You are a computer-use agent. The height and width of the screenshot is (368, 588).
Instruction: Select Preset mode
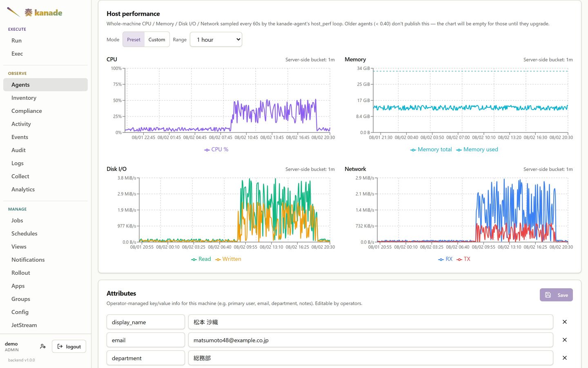[134, 40]
